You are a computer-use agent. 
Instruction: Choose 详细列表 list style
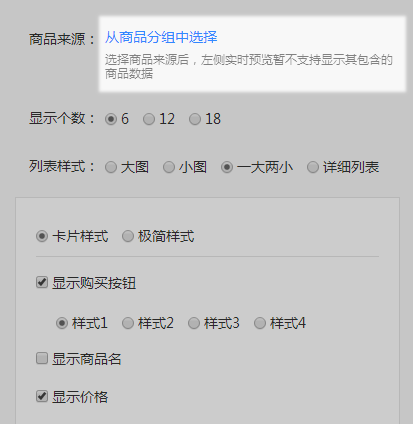(x=313, y=167)
